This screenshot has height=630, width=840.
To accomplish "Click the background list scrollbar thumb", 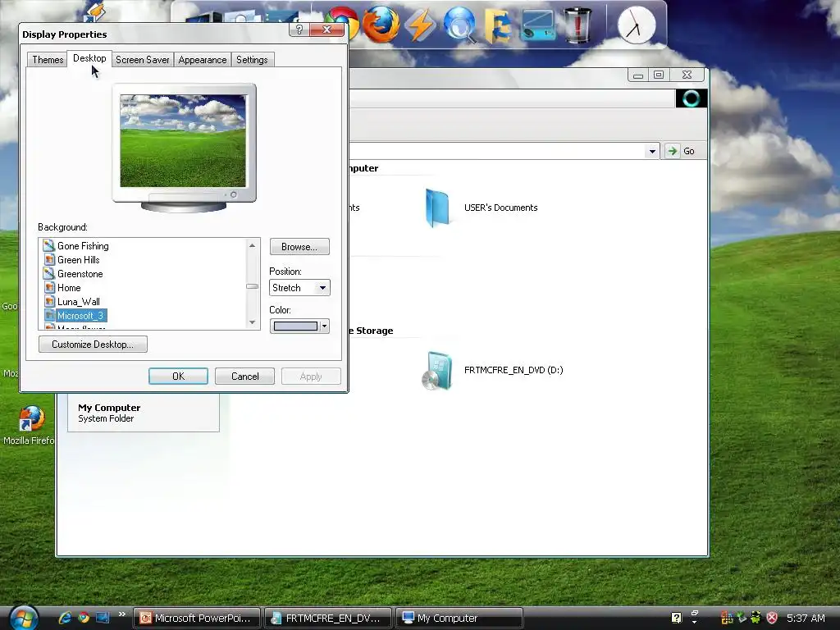I will [x=253, y=286].
